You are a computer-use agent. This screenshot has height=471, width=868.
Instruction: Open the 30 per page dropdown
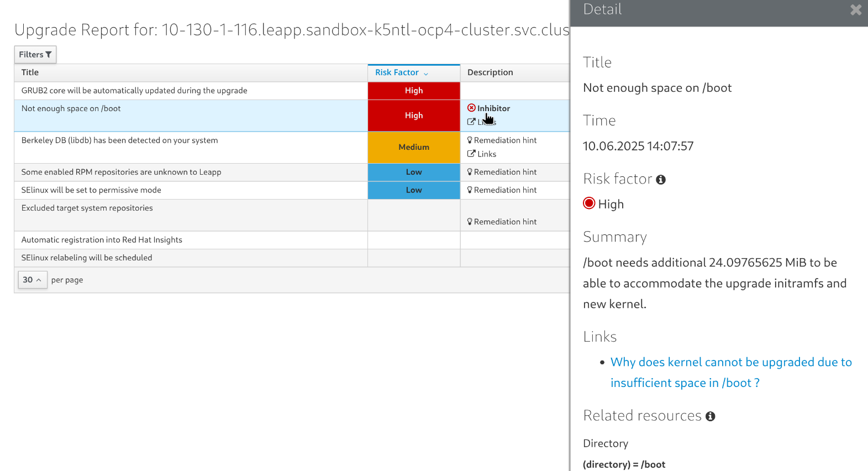(32, 280)
